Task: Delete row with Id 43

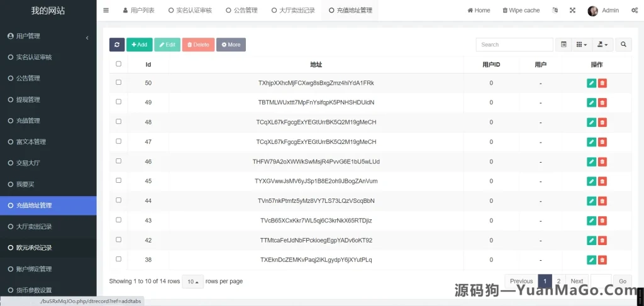Action: [602, 221]
